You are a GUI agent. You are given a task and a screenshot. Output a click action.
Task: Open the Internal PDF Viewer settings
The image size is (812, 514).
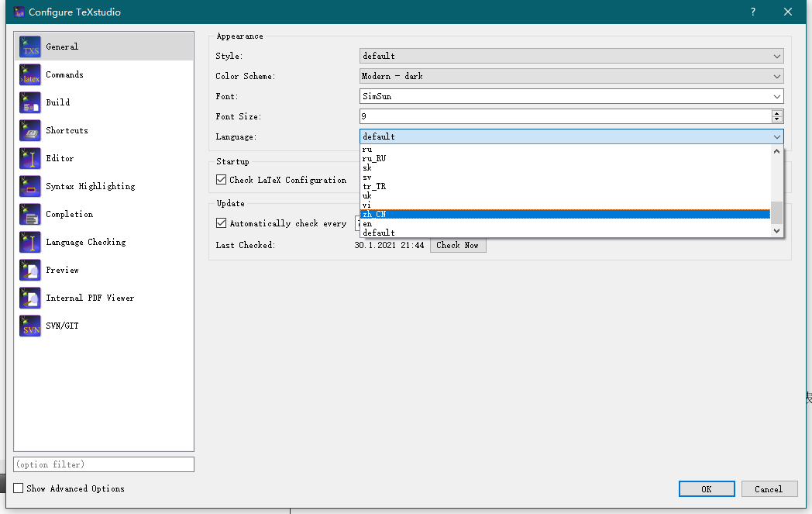coord(89,298)
